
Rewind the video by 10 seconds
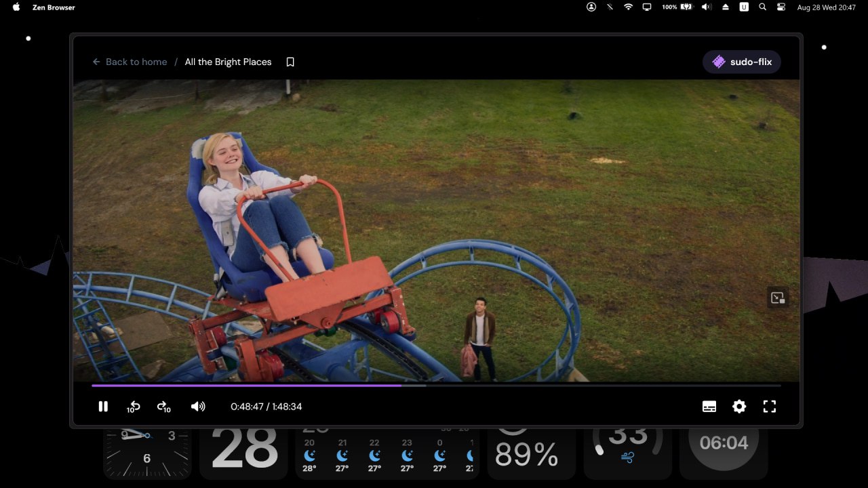point(134,407)
